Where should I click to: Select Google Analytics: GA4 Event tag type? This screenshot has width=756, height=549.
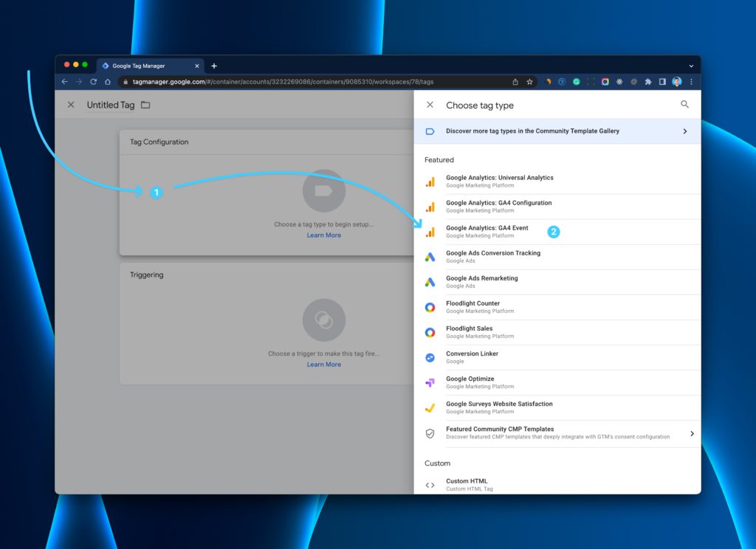557,232
